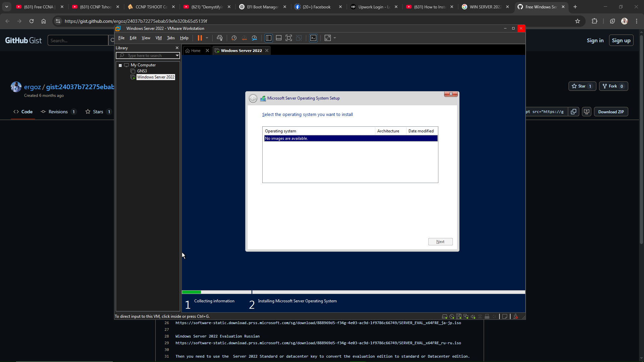
Task: Switch to the Home tab
Action: (196, 51)
